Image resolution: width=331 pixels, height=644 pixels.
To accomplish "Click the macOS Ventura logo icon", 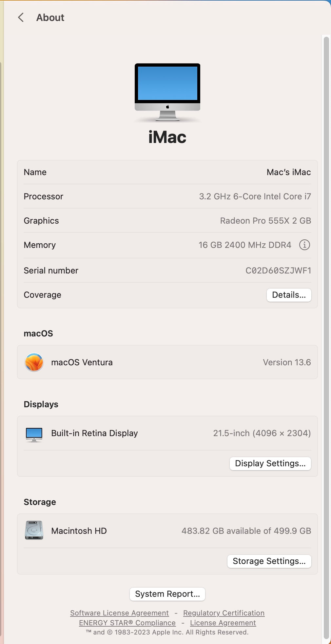I will tap(34, 362).
